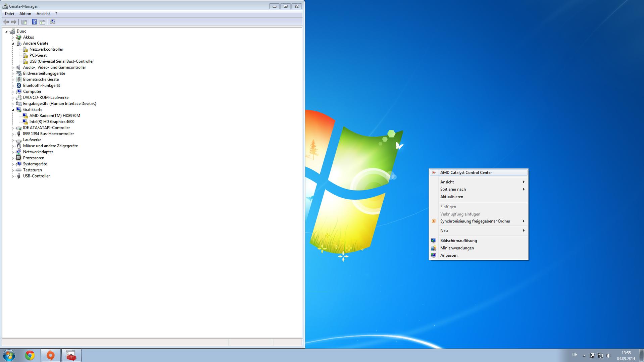The height and width of the screenshot is (362, 644).
Task: Open the Sortieren nach submenu
Action: (479, 190)
